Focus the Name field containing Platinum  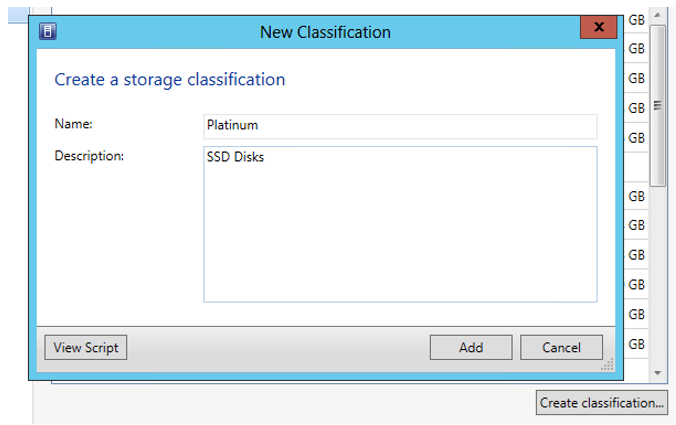(399, 125)
